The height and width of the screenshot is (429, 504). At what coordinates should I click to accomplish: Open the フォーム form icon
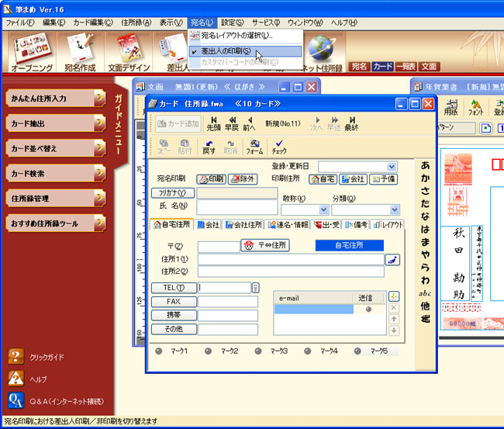(x=255, y=147)
